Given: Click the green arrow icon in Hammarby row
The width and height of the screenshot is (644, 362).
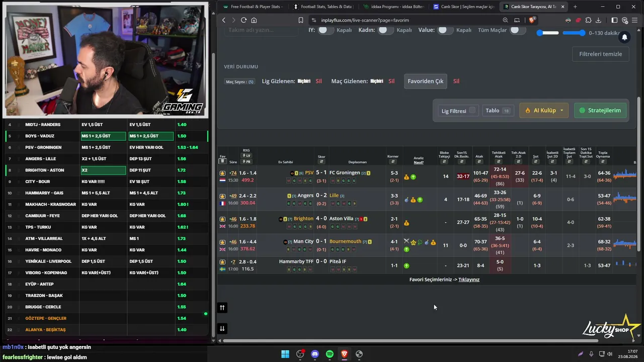Looking at the screenshot, I should coord(407,265).
